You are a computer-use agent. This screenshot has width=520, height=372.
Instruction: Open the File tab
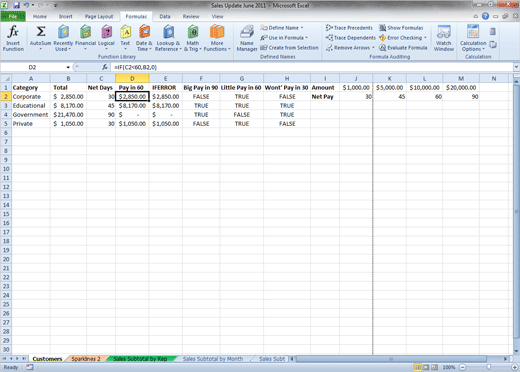point(13,16)
